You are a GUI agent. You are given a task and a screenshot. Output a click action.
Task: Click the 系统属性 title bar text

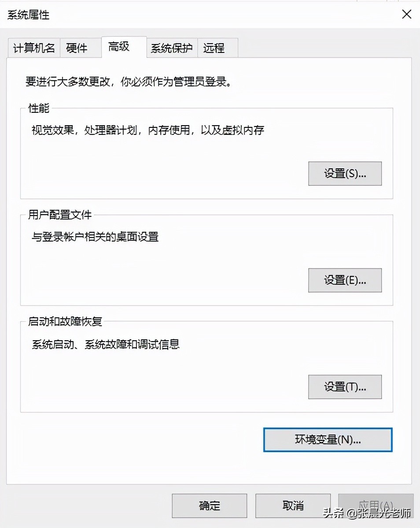coord(29,15)
